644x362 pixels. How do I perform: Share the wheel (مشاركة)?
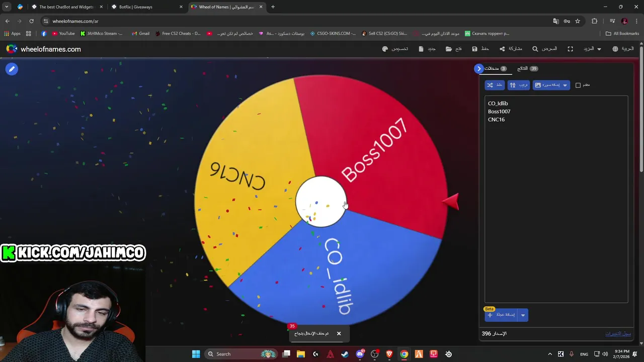511,49
